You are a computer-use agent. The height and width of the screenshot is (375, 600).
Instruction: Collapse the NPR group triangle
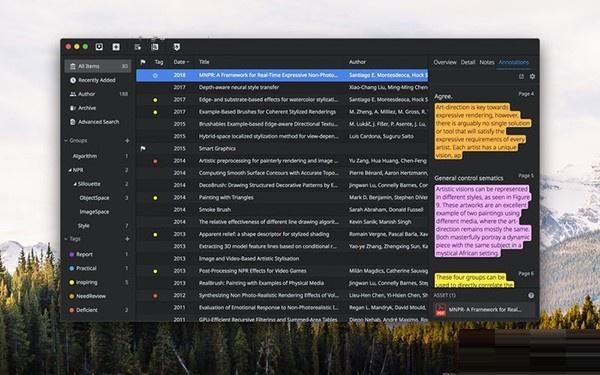tap(70, 170)
